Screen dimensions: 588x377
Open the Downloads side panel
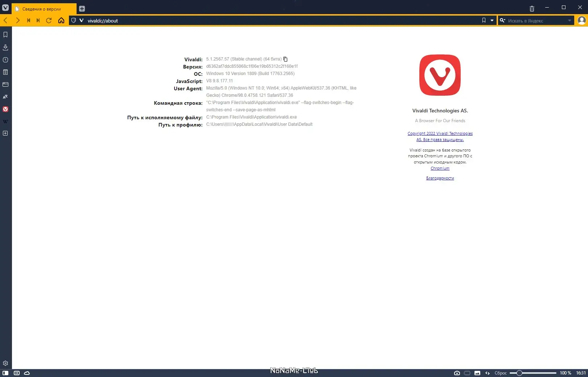point(5,47)
